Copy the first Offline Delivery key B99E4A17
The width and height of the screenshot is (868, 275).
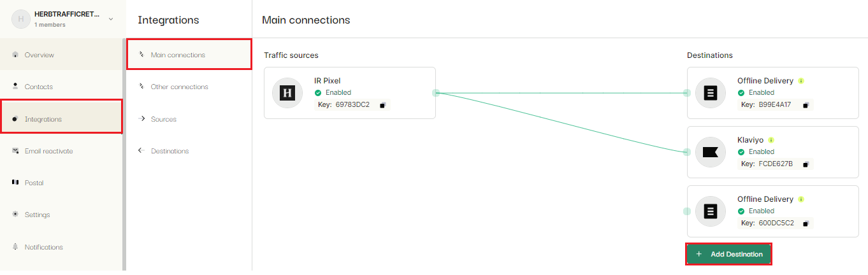(806, 105)
